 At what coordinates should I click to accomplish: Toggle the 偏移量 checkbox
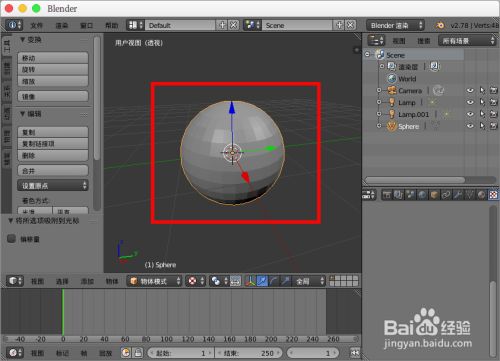[12, 239]
